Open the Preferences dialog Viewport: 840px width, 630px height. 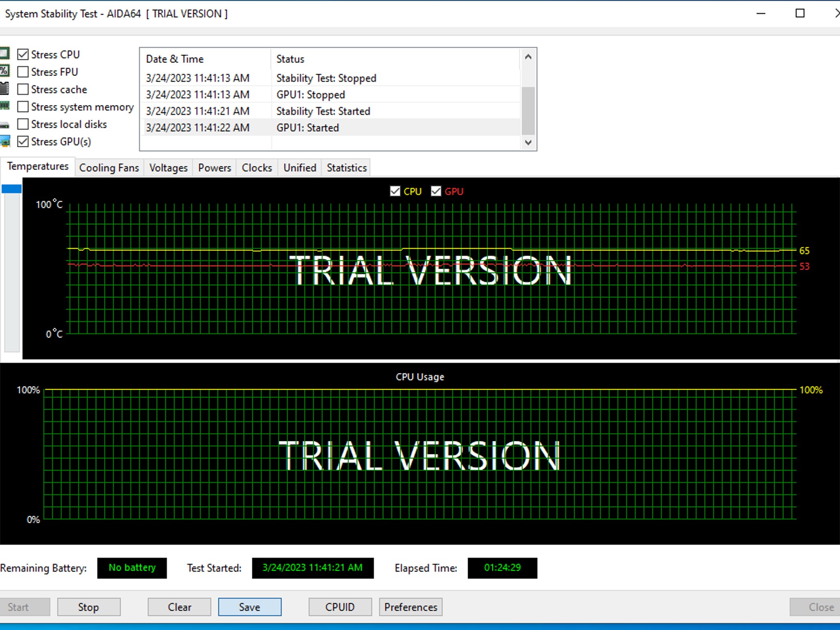411,607
